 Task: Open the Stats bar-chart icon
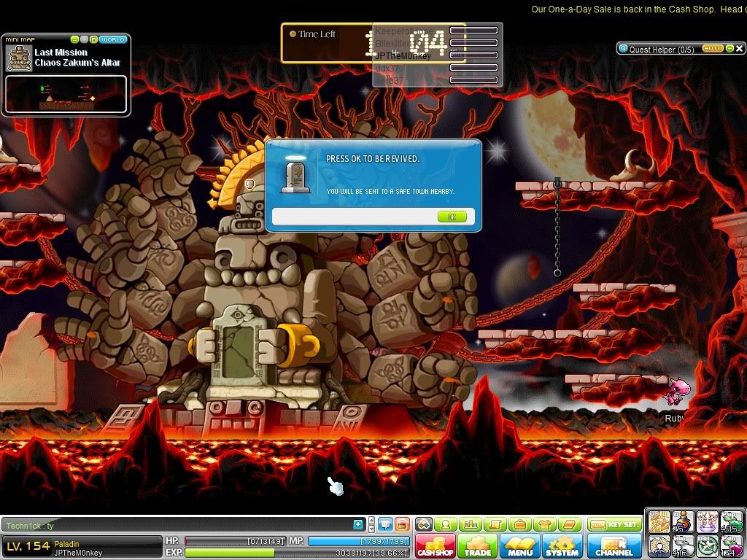point(471,525)
